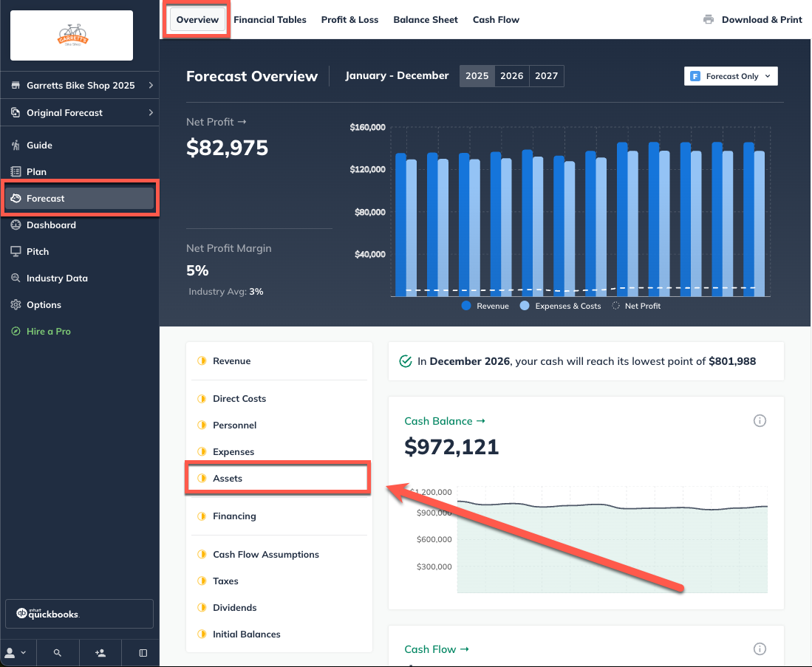
Task: Click Download & Print button
Action: point(753,20)
